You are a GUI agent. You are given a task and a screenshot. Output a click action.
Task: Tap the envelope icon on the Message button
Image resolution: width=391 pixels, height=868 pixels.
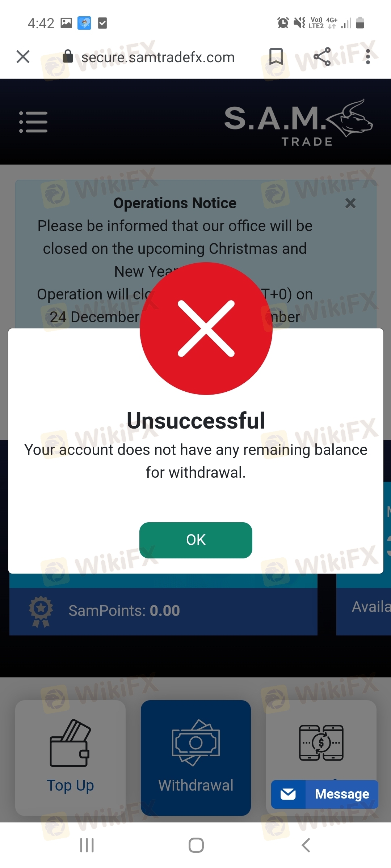click(288, 794)
